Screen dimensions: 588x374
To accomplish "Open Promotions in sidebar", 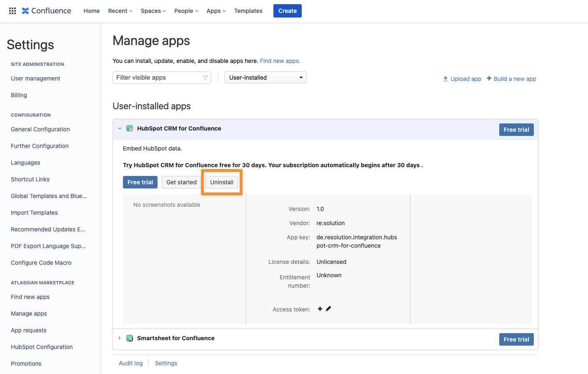I will pyautogui.click(x=26, y=364).
